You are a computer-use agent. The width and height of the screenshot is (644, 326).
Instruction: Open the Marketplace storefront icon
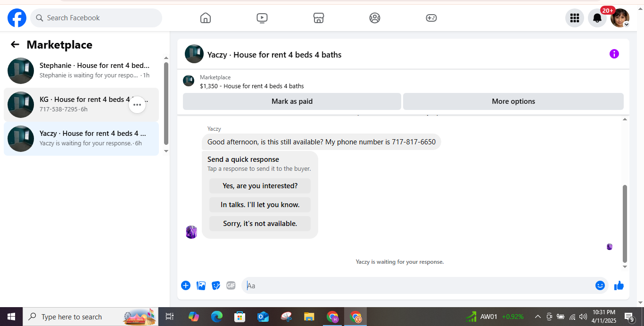(319, 18)
